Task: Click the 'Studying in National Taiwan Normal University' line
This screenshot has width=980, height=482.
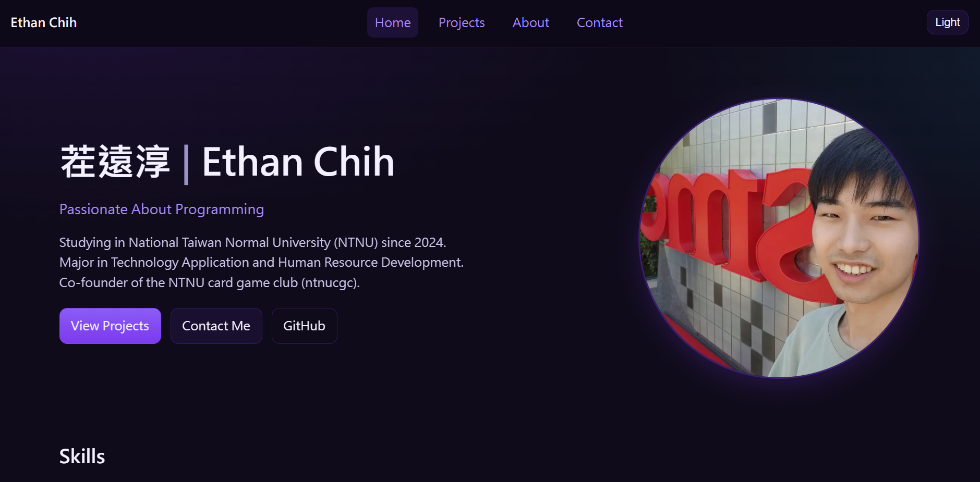Action: click(x=252, y=242)
